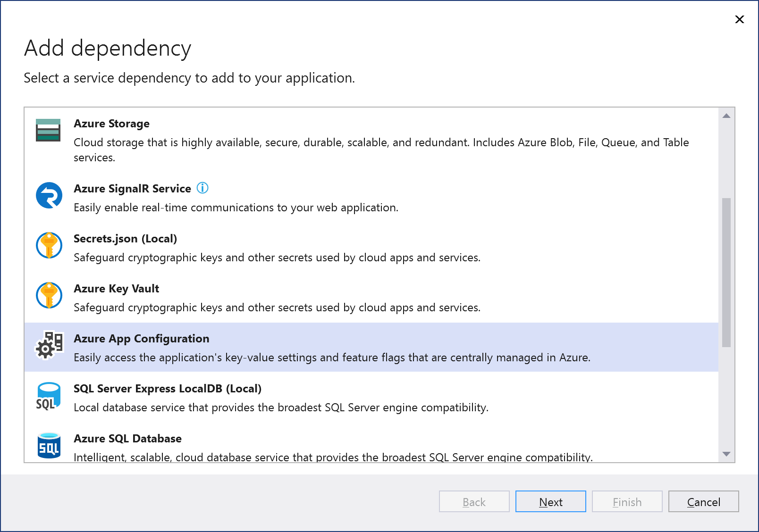The height and width of the screenshot is (532, 759).
Task: Click the Secrets.json key icon
Action: point(49,245)
